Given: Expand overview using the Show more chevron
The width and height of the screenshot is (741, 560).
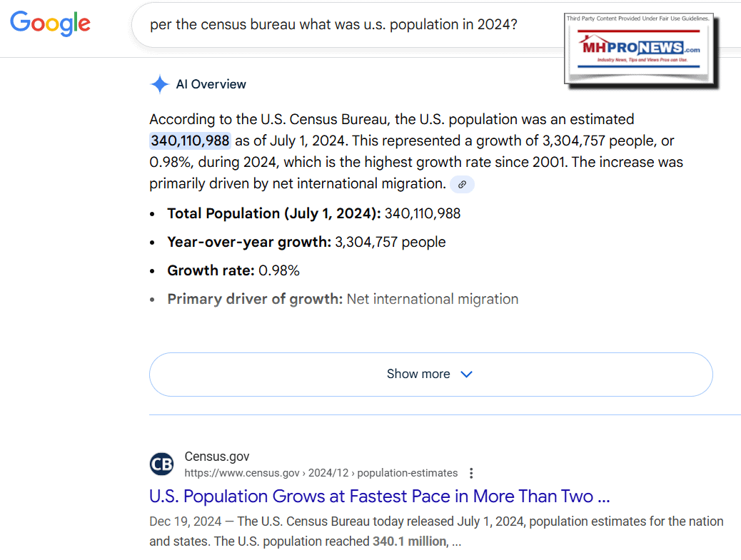Looking at the screenshot, I should click(467, 375).
